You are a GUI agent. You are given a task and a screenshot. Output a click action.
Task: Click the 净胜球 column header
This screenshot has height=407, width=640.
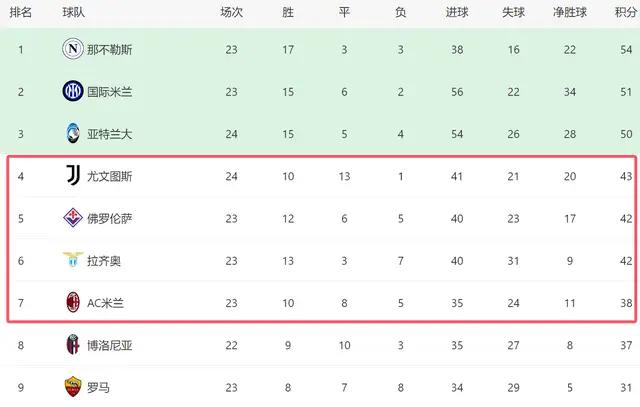(570, 12)
